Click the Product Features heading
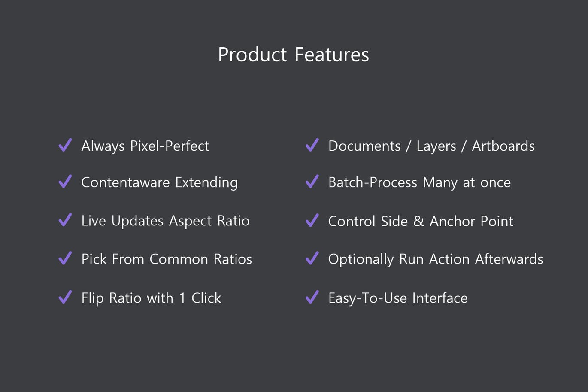The image size is (588, 392). [x=294, y=55]
